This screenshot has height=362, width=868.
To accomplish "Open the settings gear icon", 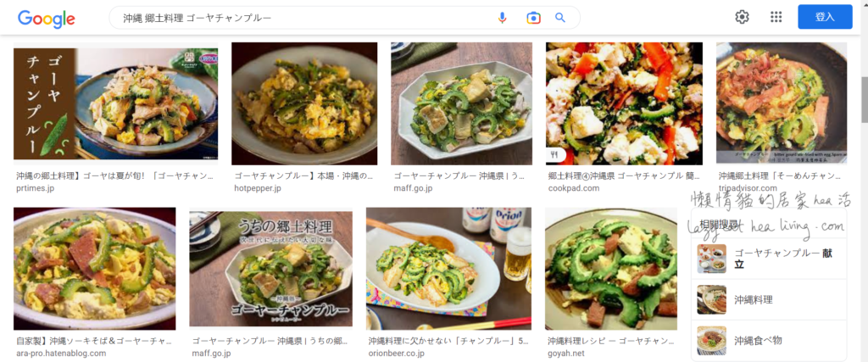I will tap(742, 17).
